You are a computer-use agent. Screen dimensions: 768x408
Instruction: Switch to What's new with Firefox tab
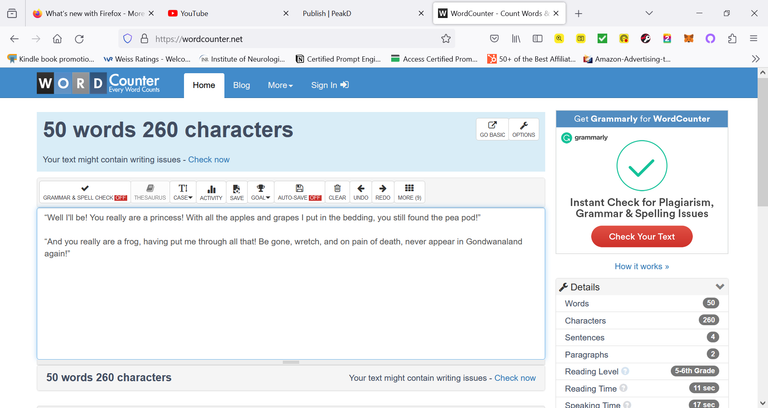[93, 14]
